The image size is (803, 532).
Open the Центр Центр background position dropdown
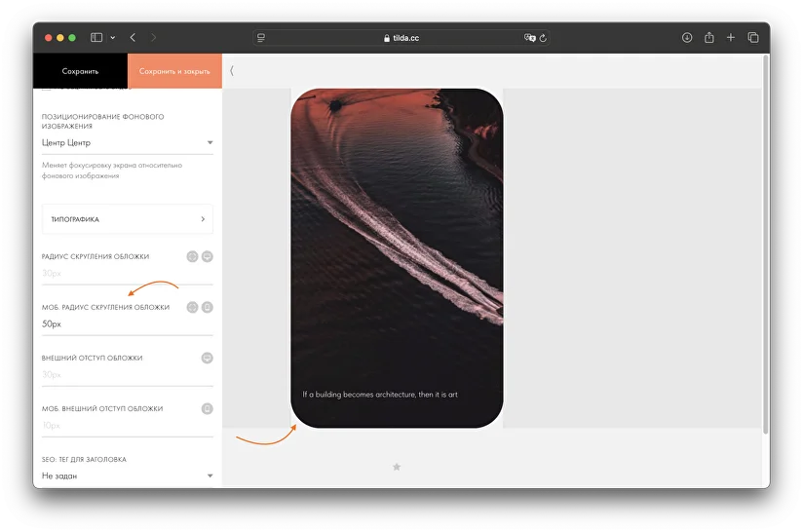coord(127,143)
